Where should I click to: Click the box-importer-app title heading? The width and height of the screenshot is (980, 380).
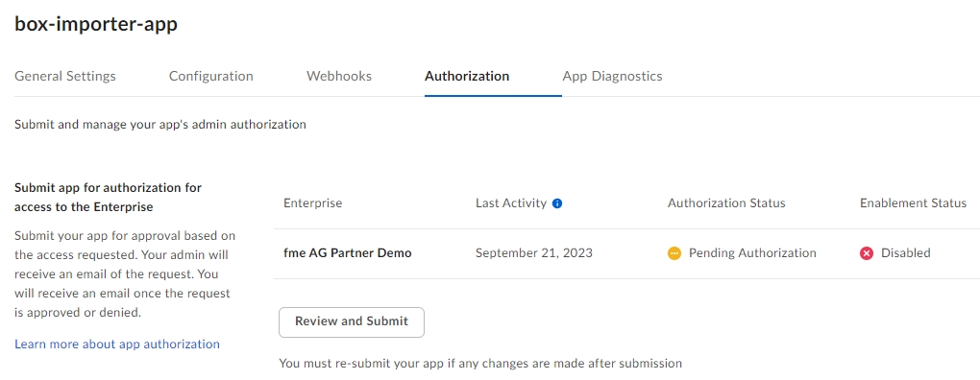[x=96, y=24]
